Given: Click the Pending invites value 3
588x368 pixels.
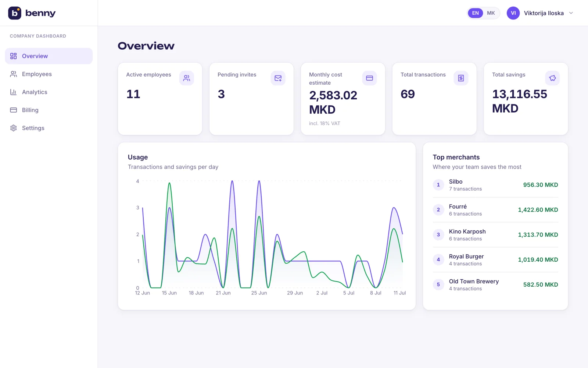Looking at the screenshot, I should pos(221,94).
